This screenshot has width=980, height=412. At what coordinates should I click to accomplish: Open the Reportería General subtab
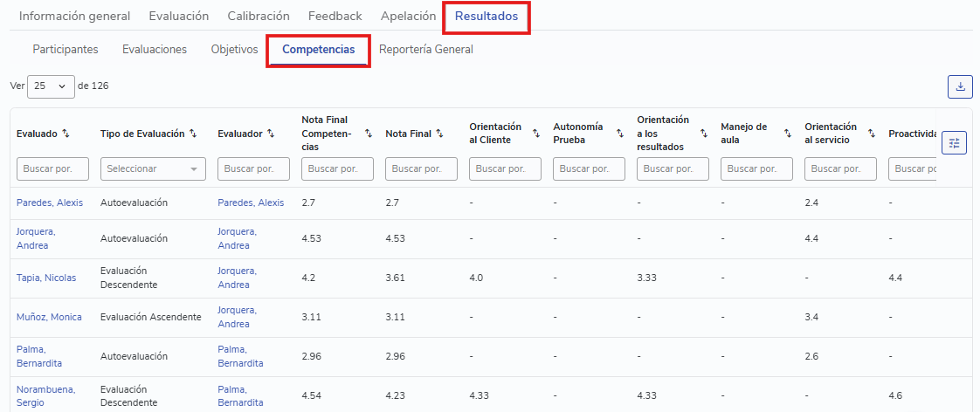click(425, 49)
